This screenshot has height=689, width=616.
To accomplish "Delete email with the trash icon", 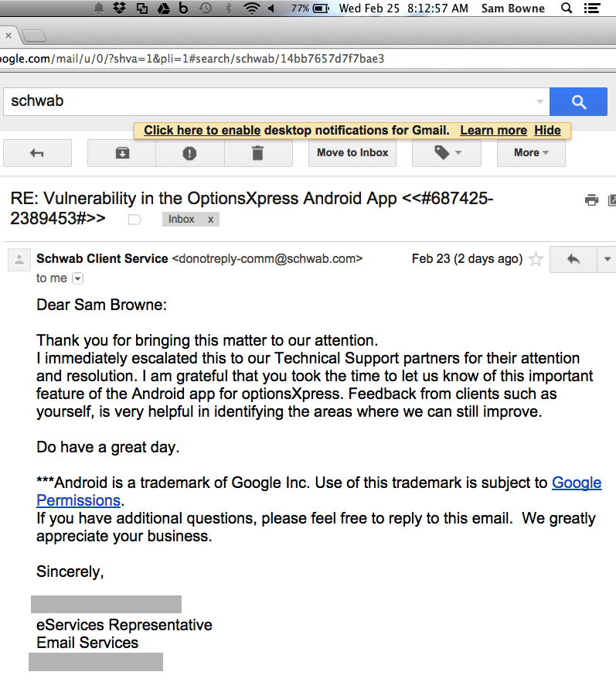I will pyautogui.click(x=258, y=153).
